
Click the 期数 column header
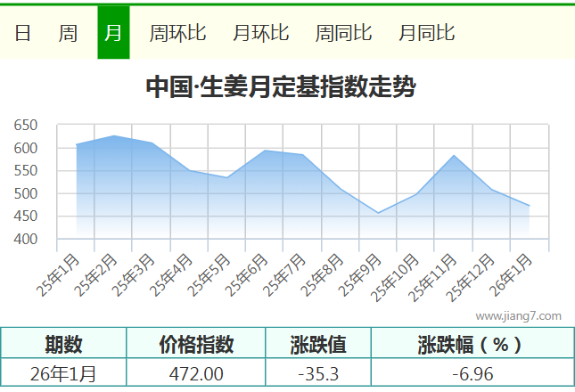coord(64,344)
